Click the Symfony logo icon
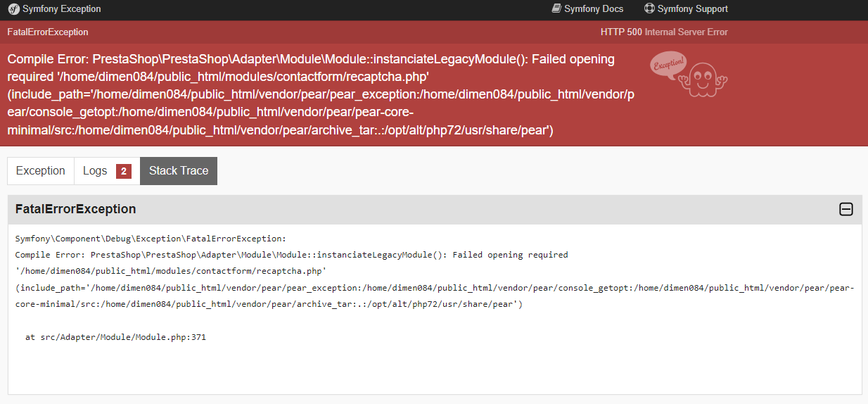The width and height of the screenshot is (868, 404). click(13, 9)
